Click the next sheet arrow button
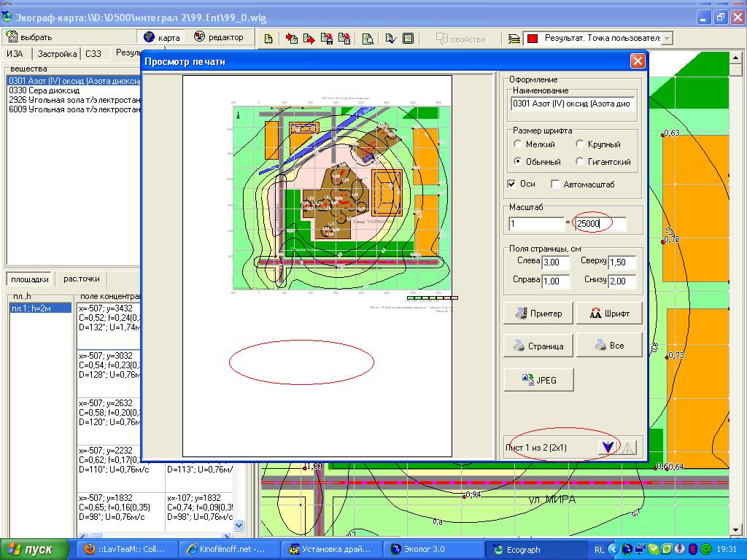The image size is (747, 560). [x=607, y=447]
